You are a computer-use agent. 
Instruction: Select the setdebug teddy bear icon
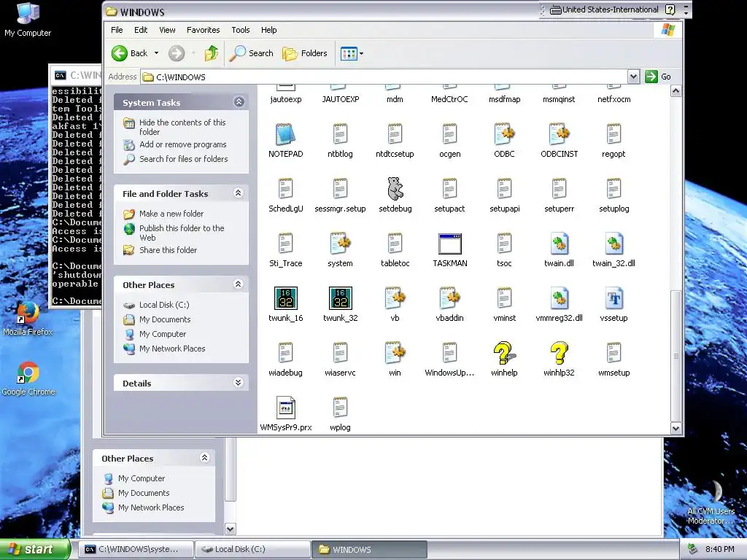pos(395,189)
